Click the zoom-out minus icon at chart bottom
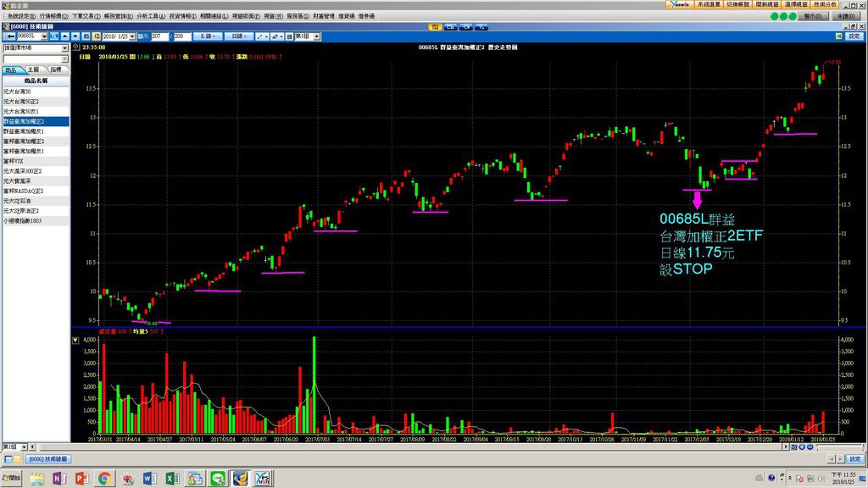868x488 pixels. (x=810, y=447)
